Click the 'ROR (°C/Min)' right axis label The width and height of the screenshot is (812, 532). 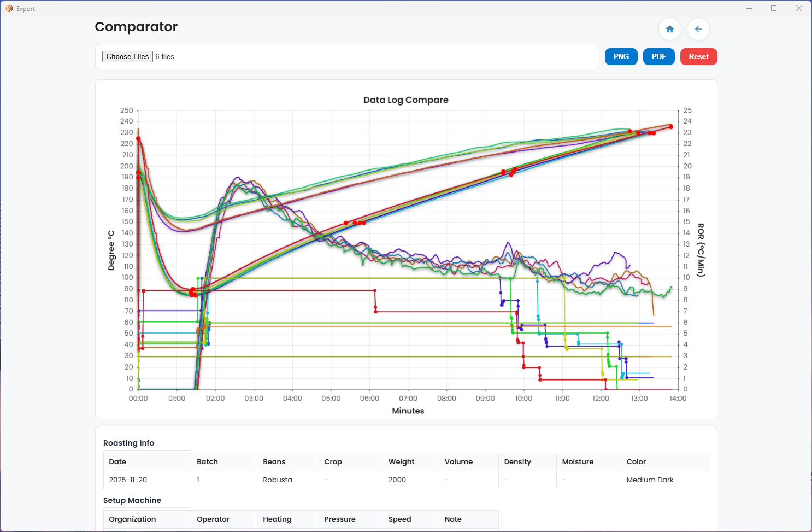click(x=701, y=250)
